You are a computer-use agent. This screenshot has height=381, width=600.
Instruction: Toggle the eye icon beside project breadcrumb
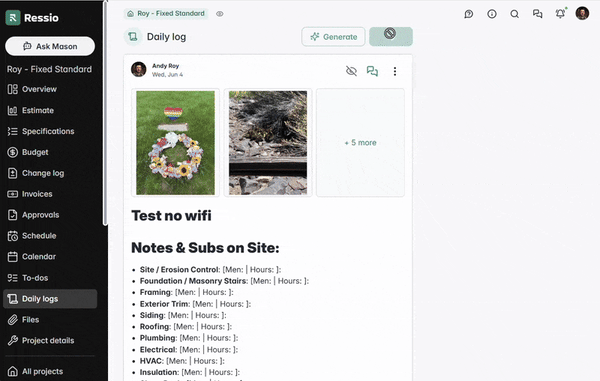click(219, 14)
